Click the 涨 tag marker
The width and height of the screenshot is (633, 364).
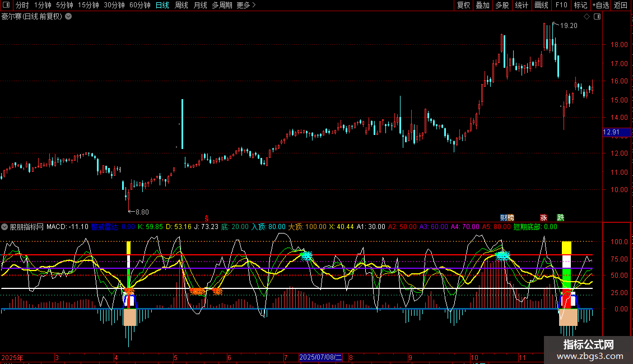point(543,217)
